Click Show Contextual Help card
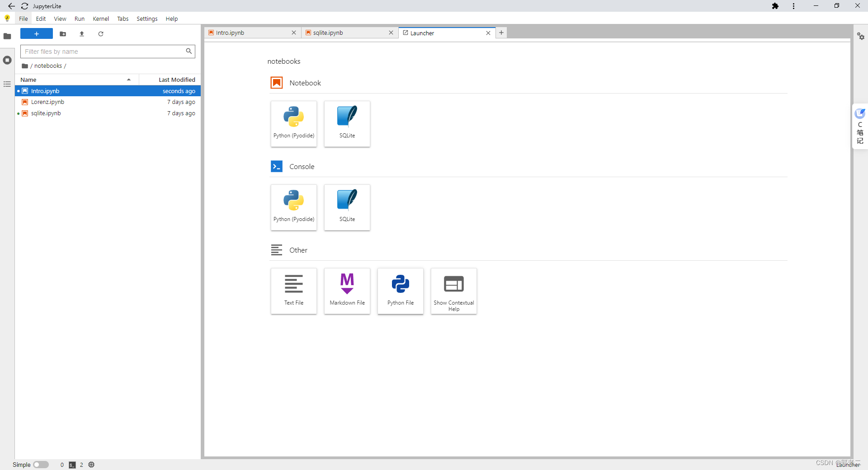 click(454, 291)
